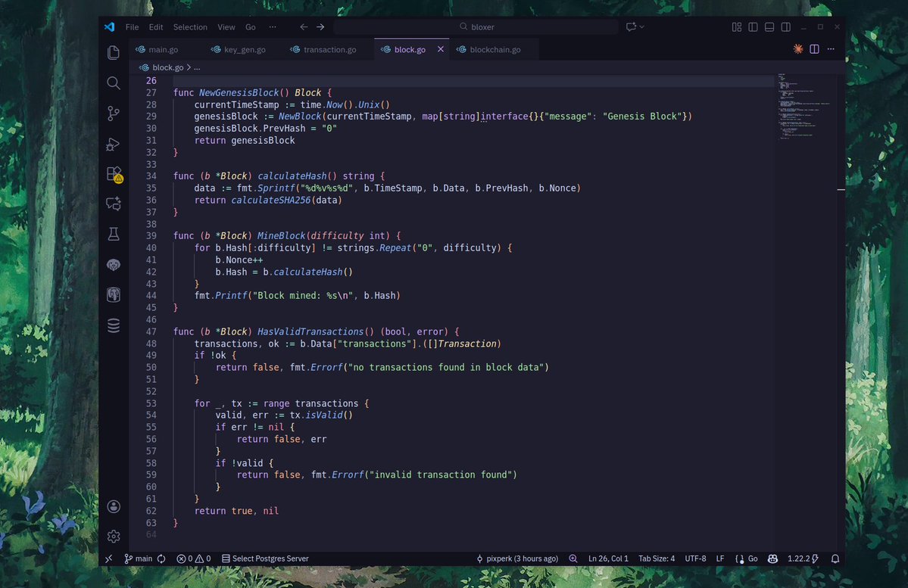Image resolution: width=908 pixels, height=588 pixels.
Task: Open the Source Control view
Action: pos(114,114)
